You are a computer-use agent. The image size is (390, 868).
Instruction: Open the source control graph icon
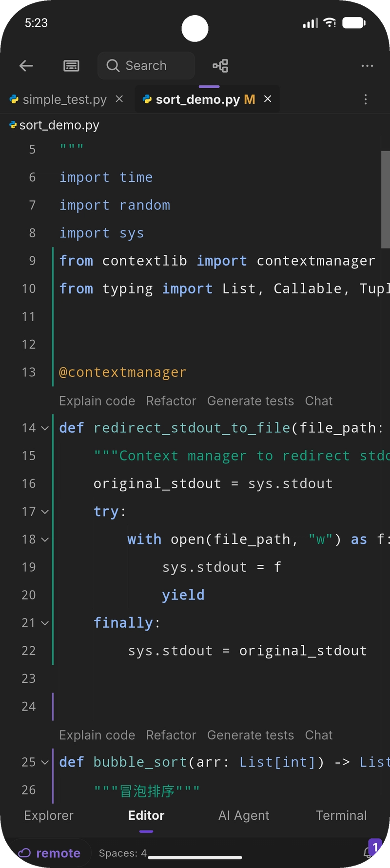[220, 66]
